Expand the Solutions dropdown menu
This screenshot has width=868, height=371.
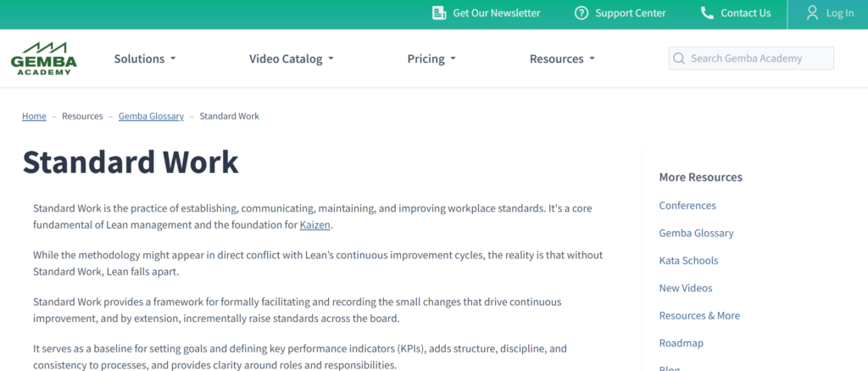(145, 58)
